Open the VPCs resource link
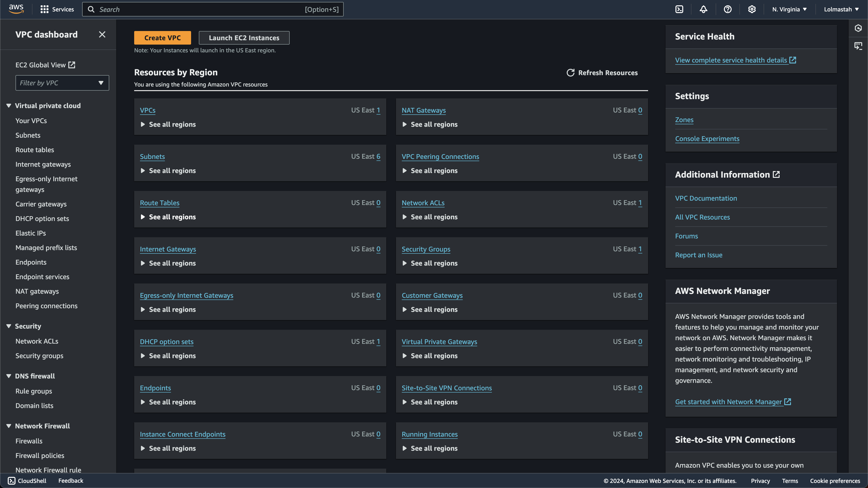868x488 pixels. (147, 110)
